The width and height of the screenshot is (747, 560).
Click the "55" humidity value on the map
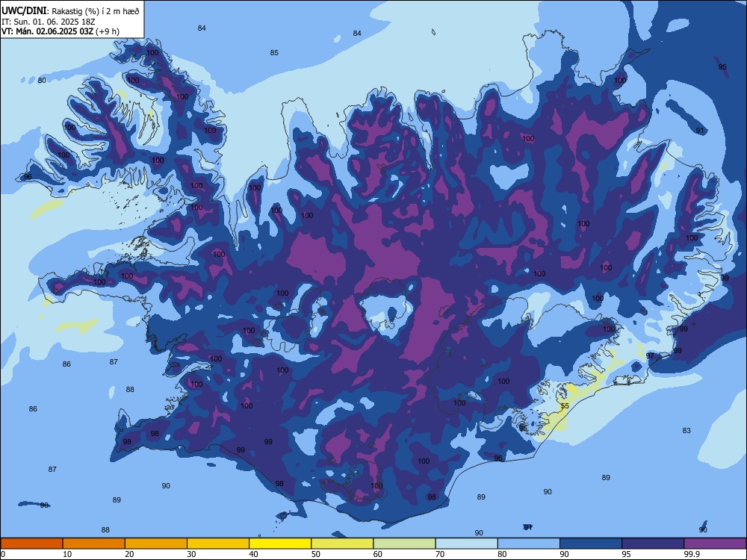(x=565, y=406)
